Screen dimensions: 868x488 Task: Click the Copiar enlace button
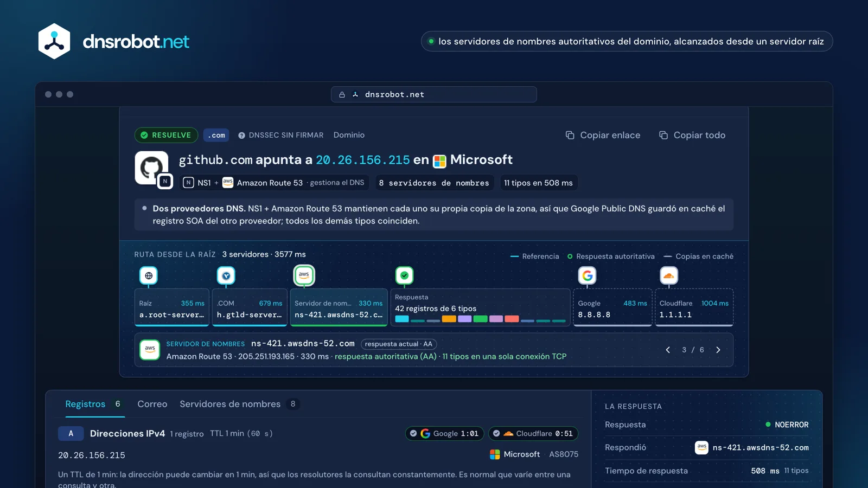603,135
